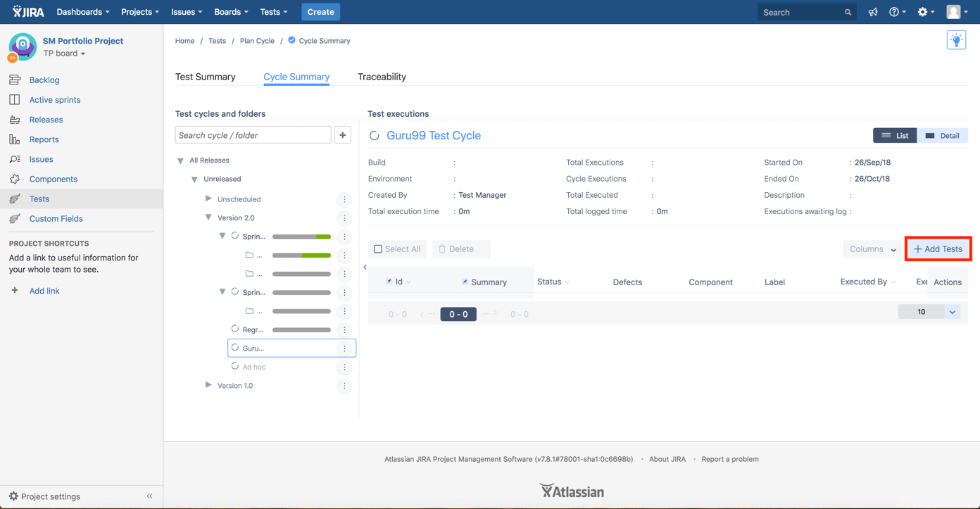Open the Boards menu
Viewport: 980px width, 509px height.
231,12
